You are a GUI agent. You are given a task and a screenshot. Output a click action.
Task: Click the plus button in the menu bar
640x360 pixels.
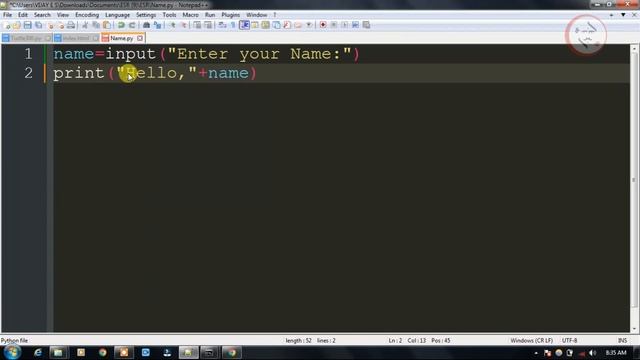[x=611, y=15]
